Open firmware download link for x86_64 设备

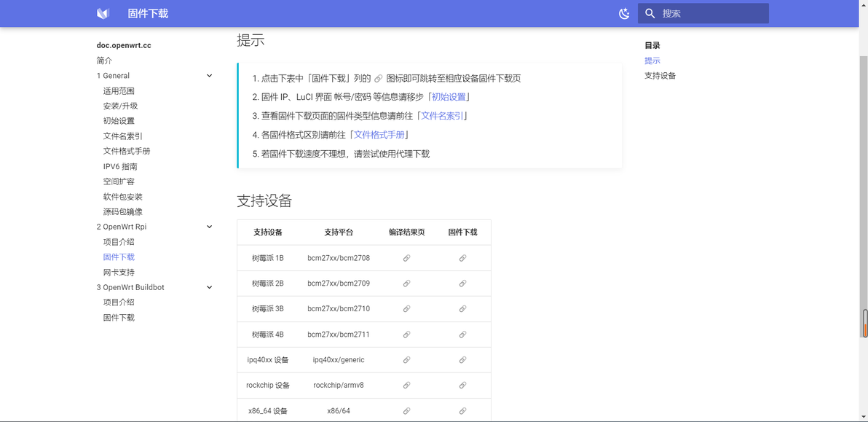(x=463, y=411)
